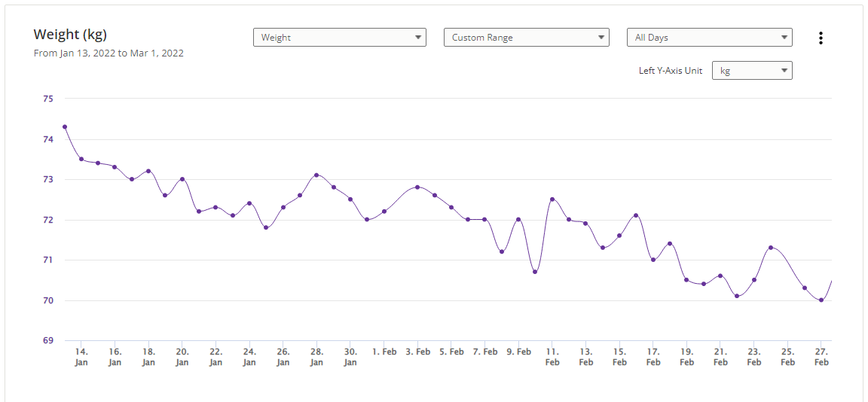The image size is (868, 402).
Task: Click the 14 Jan data point
Action: 81,159
